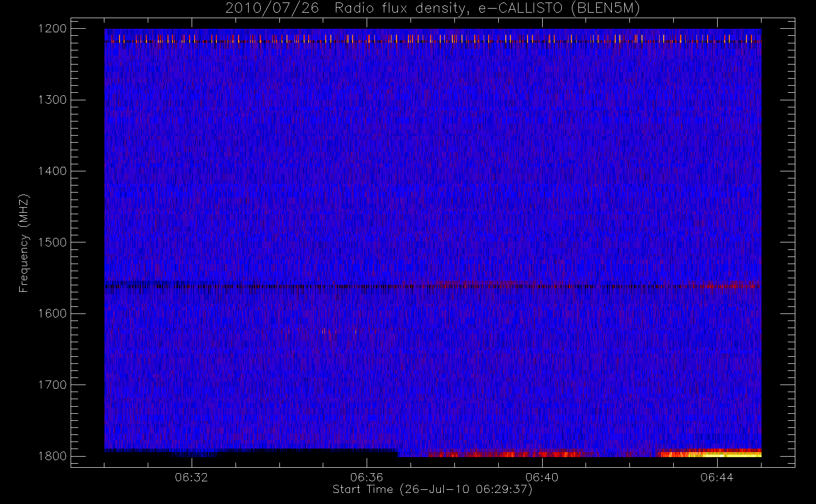This screenshot has width=816, height=504.
Task: Select the 1300 frequency tick label
Action: pyautogui.click(x=52, y=100)
